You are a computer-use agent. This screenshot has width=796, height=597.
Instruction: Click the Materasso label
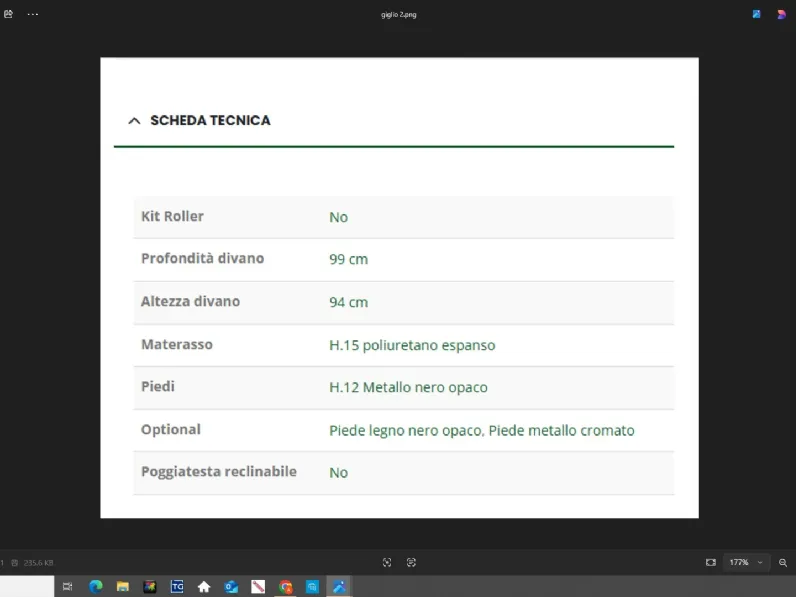(177, 345)
